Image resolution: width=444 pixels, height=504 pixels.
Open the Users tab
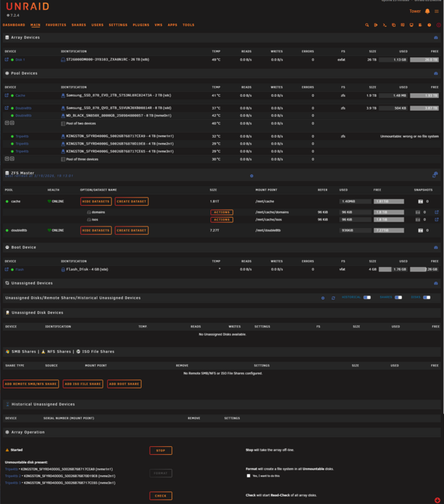[x=97, y=25]
